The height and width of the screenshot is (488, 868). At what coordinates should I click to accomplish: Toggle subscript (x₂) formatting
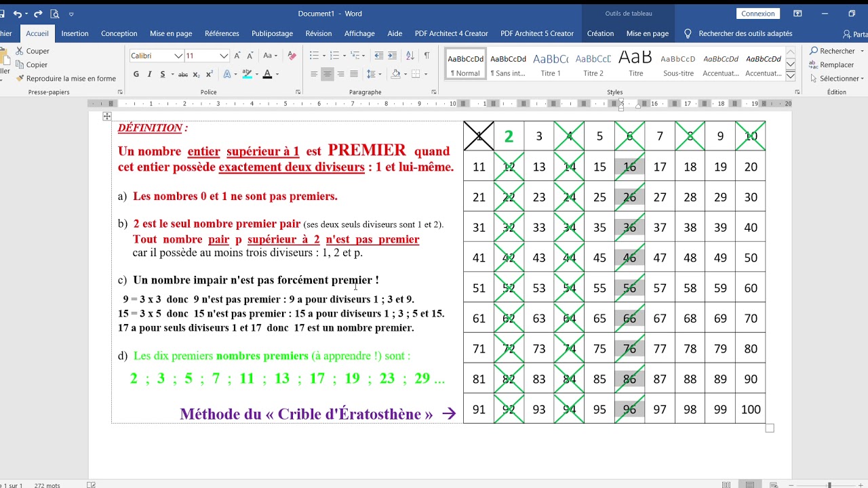(x=196, y=74)
